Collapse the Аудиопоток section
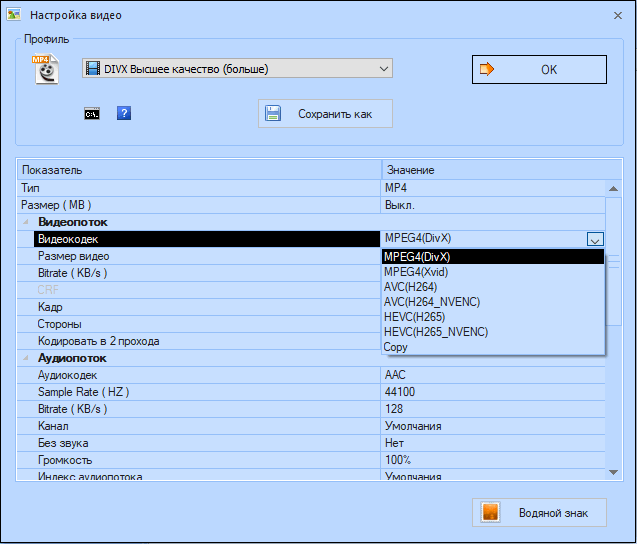This screenshot has height=544, width=637. 26,358
